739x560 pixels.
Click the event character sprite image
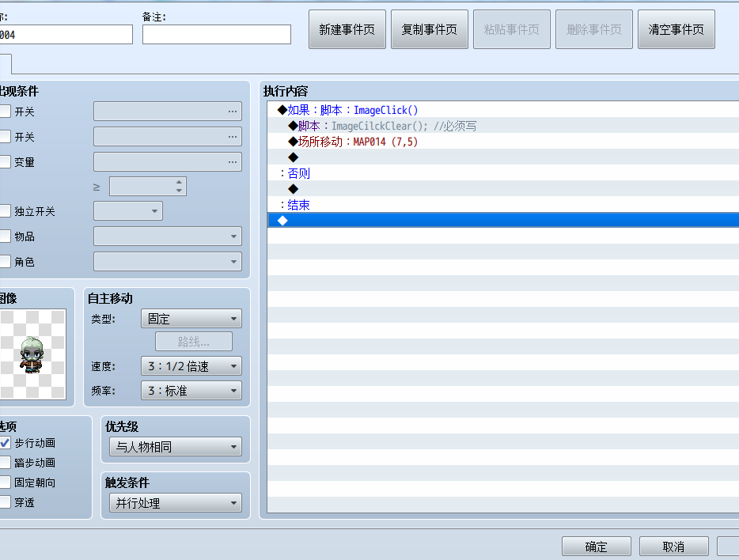pos(32,354)
